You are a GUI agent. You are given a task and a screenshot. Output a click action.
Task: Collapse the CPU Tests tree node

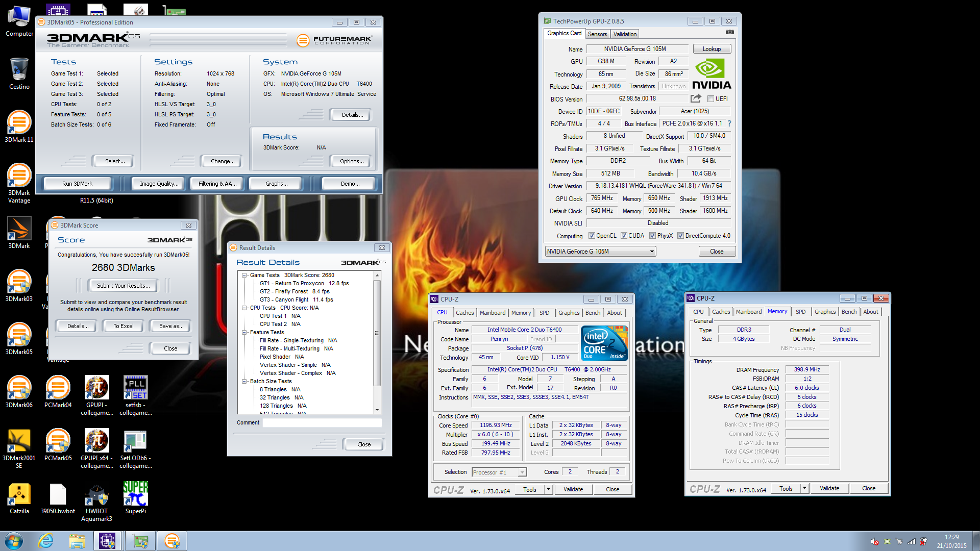tap(244, 308)
